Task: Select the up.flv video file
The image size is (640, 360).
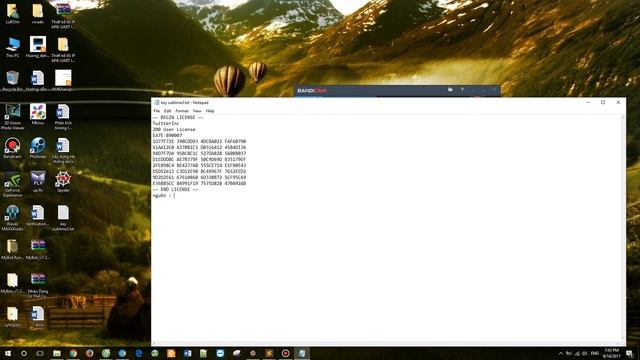Action: tap(38, 182)
